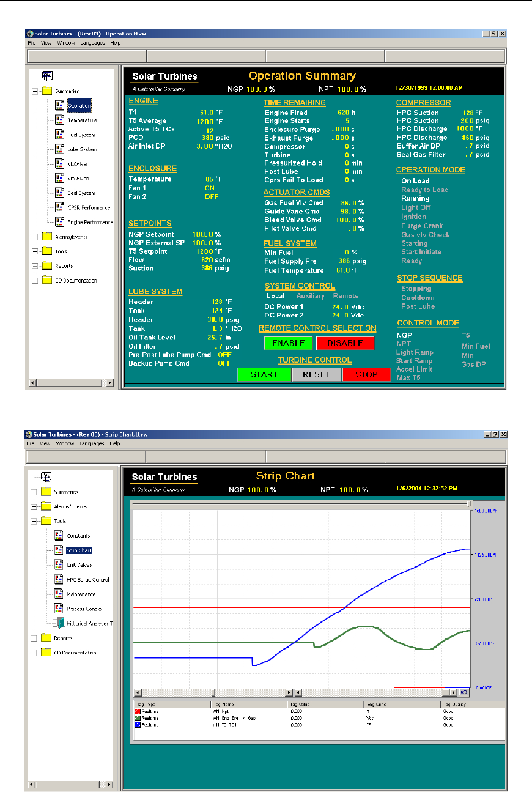Image resolution: width=532 pixels, height=792 pixels.
Task: Open the Process Control screen icon
Action: [x=59, y=609]
